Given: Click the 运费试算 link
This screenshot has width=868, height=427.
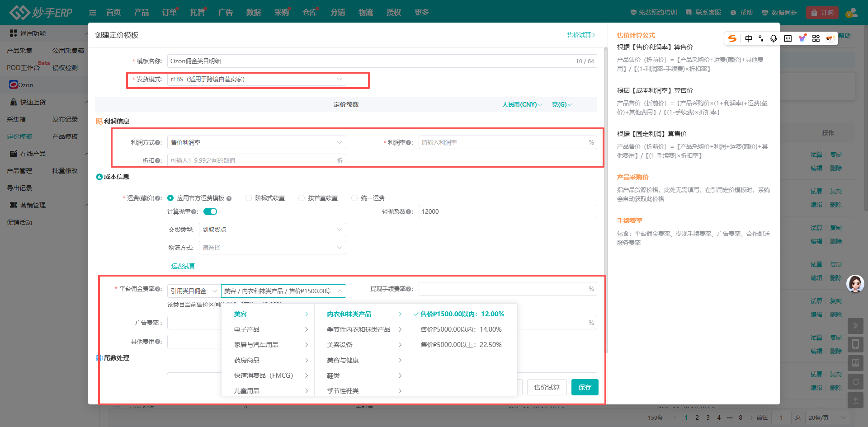Looking at the screenshot, I should tap(183, 266).
